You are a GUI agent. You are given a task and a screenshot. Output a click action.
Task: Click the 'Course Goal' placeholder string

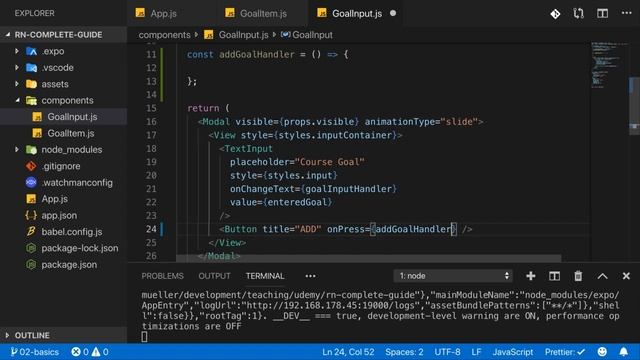coord(330,162)
